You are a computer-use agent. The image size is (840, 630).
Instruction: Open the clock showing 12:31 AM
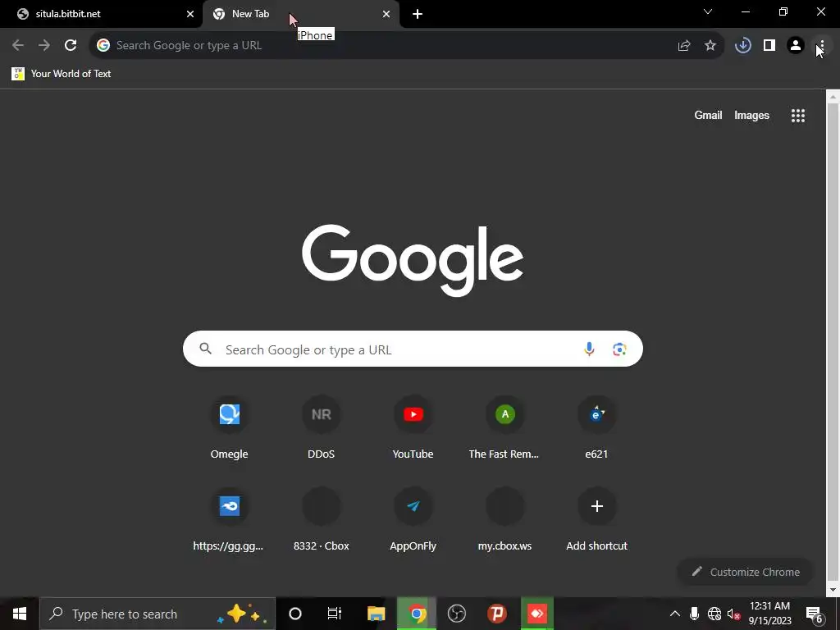769,614
